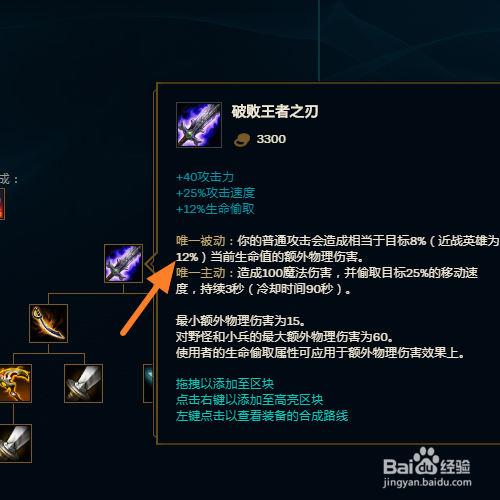Click the teal item icon hidden behind tooltip
The image size is (500, 500).
click(148, 383)
